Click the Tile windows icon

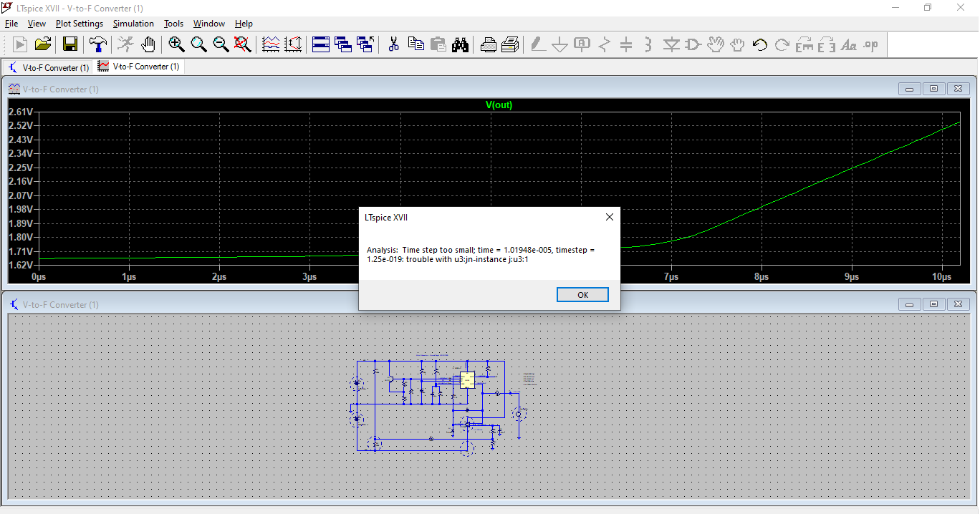(321, 44)
